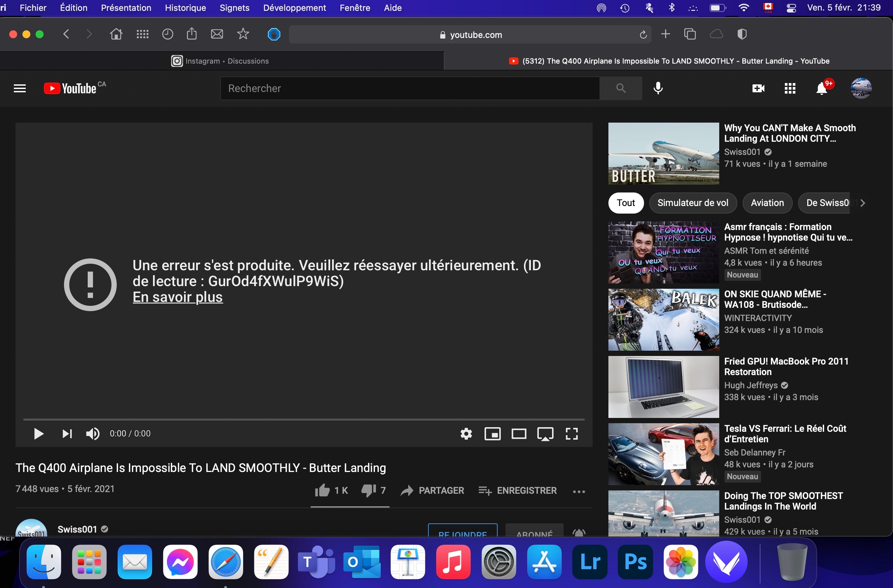This screenshot has height=588, width=893.
Task: Open the YouTube hamburger guide menu
Action: [20, 89]
